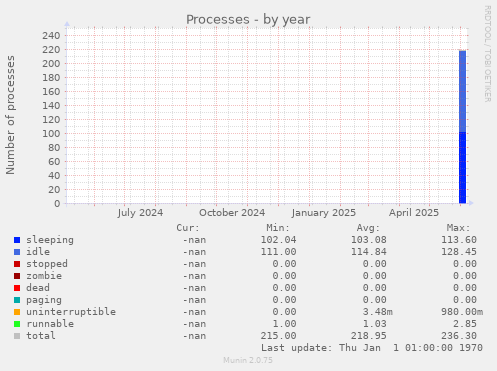This screenshot has width=497, height=371.
Task: Click the 'July 2024' x-axis label
Action: coord(140,213)
